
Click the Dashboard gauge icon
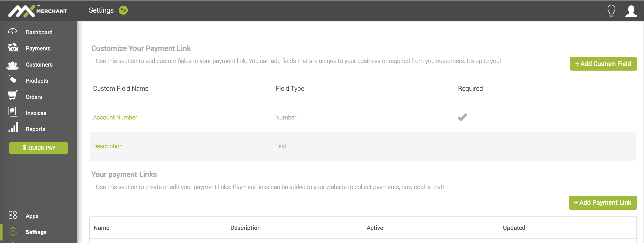coord(13,32)
